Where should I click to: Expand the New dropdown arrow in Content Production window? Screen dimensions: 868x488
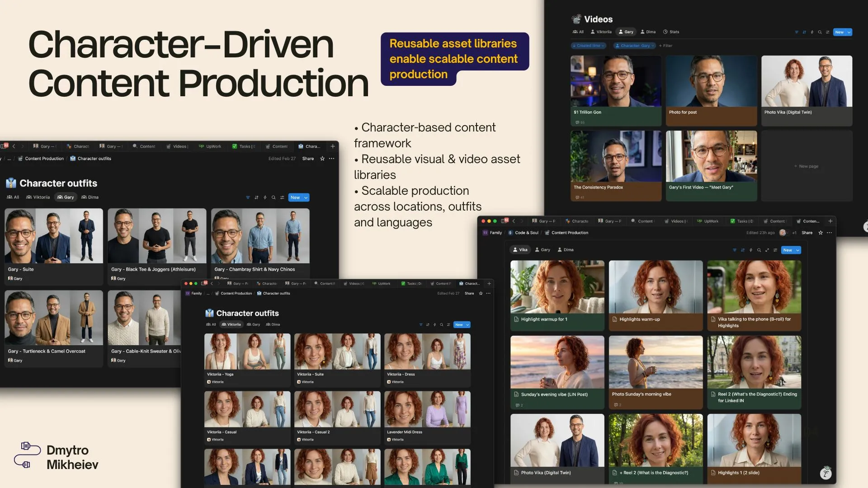[x=798, y=250]
